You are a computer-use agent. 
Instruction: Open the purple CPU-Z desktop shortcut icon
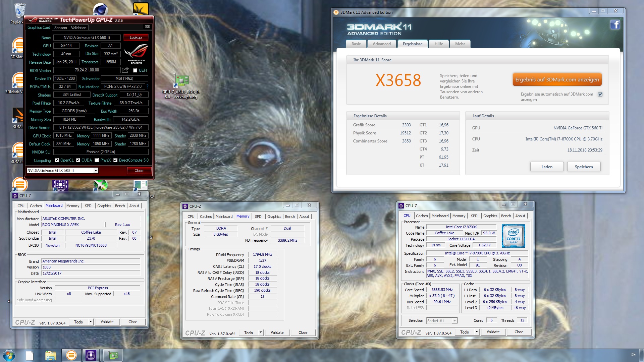(60, 185)
